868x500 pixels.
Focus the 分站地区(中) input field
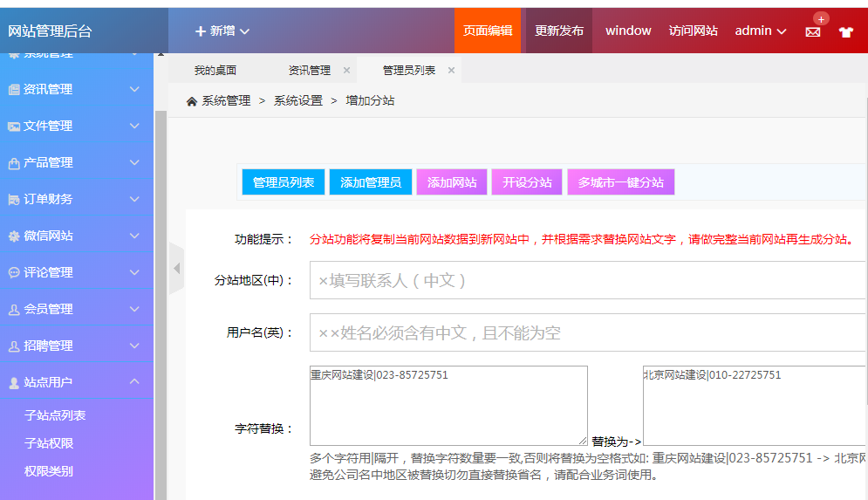coord(588,280)
